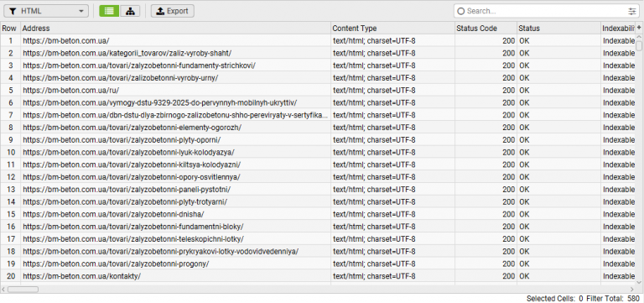Click the Filter Total: 580 status text

coord(613,298)
